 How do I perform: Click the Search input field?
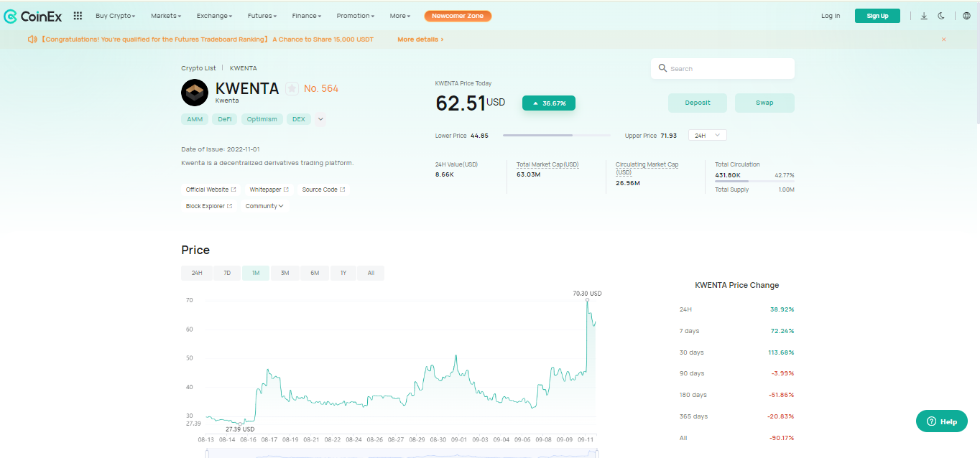[729, 69]
